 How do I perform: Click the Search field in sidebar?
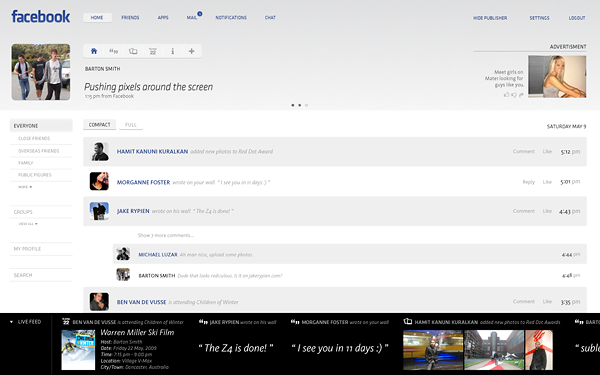[41, 275]
